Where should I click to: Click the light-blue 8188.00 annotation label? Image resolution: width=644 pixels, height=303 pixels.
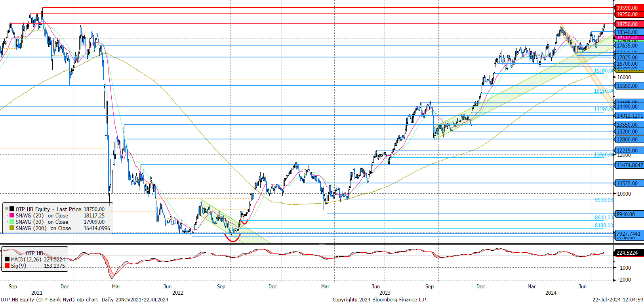604,225
